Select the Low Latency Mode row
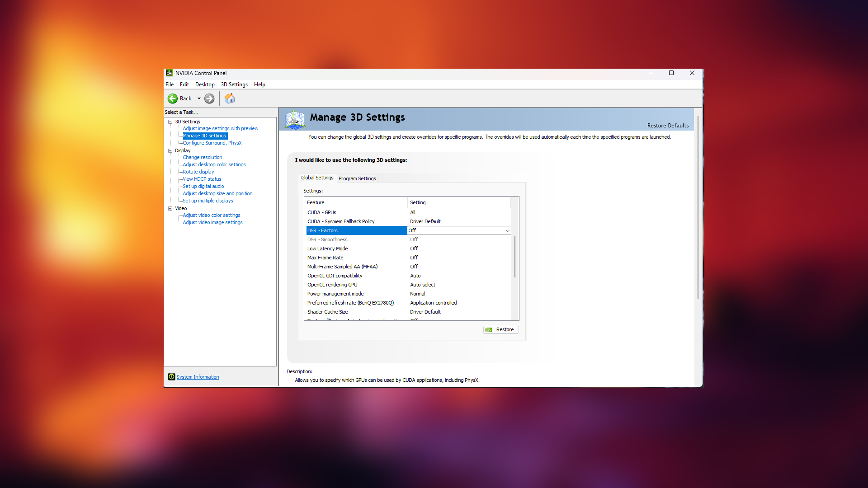868x488 pixels. 328,249
